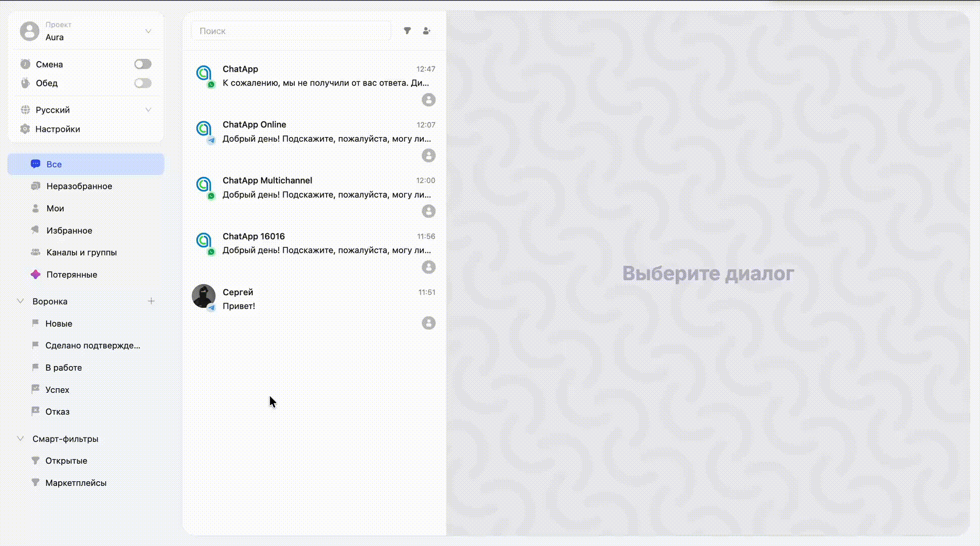Collapse the Воронка section
The image size is (980, 546).
(21, 301)
